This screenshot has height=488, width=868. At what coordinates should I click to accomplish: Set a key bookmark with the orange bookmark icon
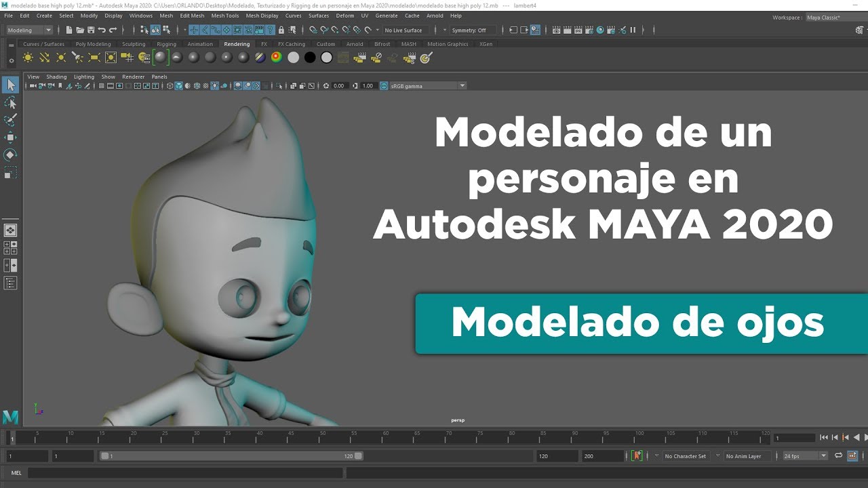[x=637, y=456]
